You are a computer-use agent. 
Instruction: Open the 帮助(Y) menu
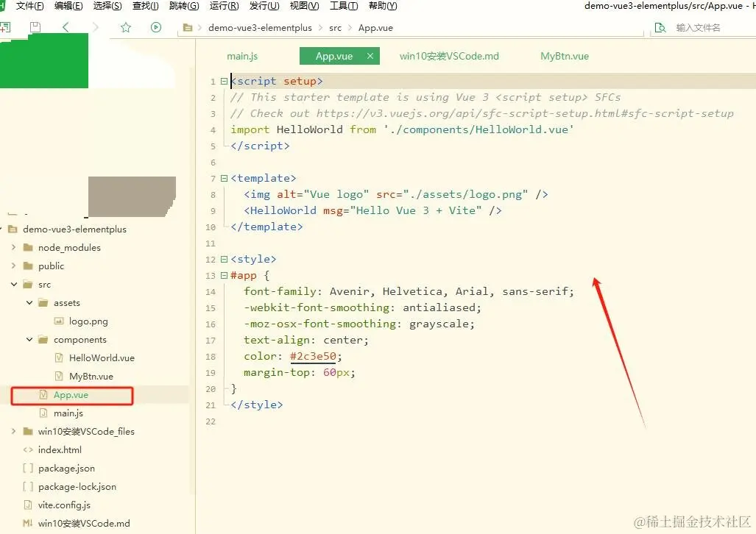tap(383, 6)
